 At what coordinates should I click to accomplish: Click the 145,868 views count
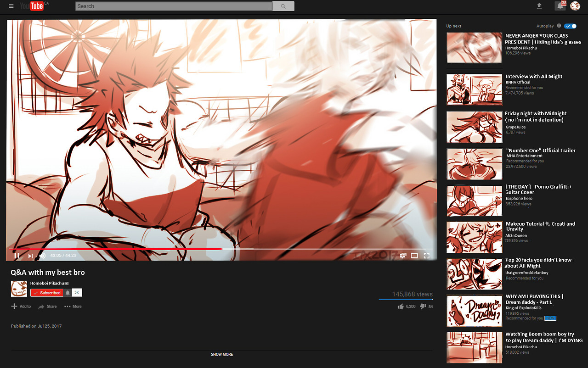pos(412,294)
